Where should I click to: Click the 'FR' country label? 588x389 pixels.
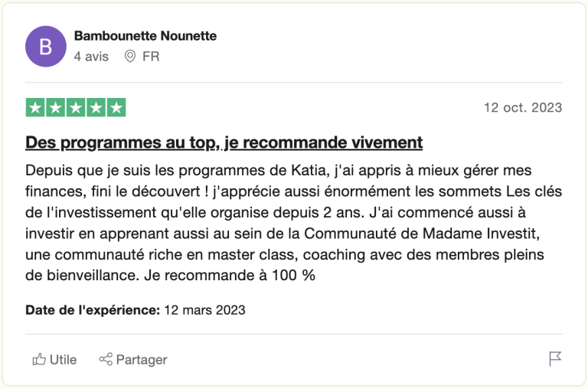click(151, 57)
